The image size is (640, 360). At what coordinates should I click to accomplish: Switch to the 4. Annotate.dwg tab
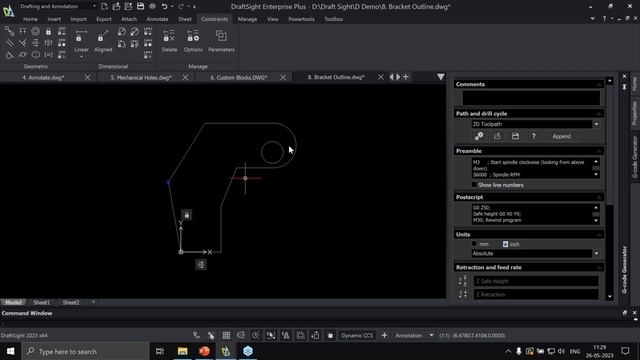pos(43,77)
